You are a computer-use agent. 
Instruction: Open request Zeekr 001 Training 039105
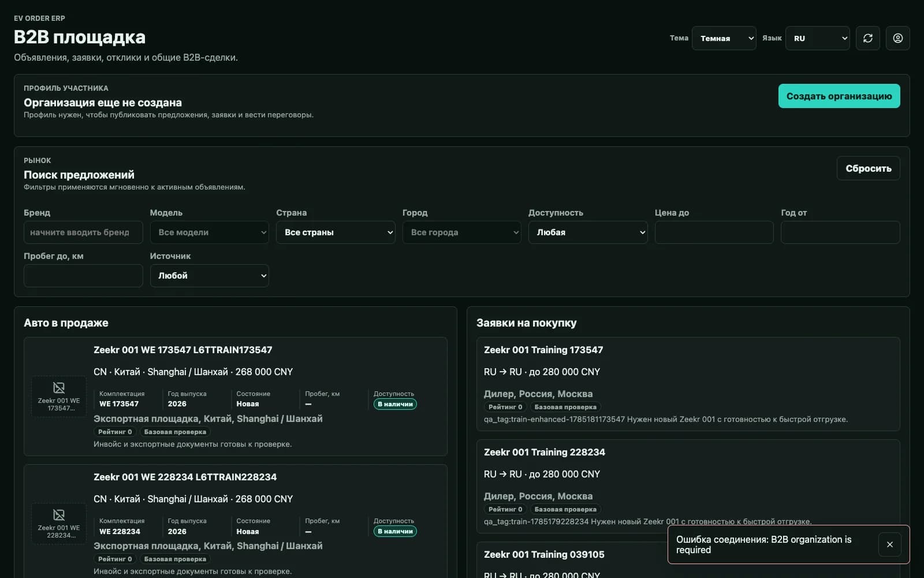click(x=544, y=554)
